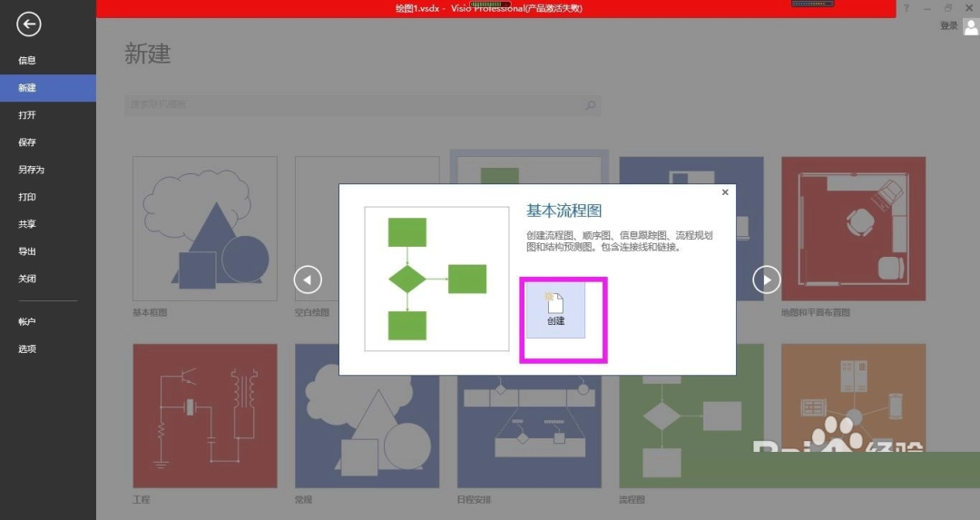Show next template with right arrow
Screen dimensions: 980x520
click(766, 280)
